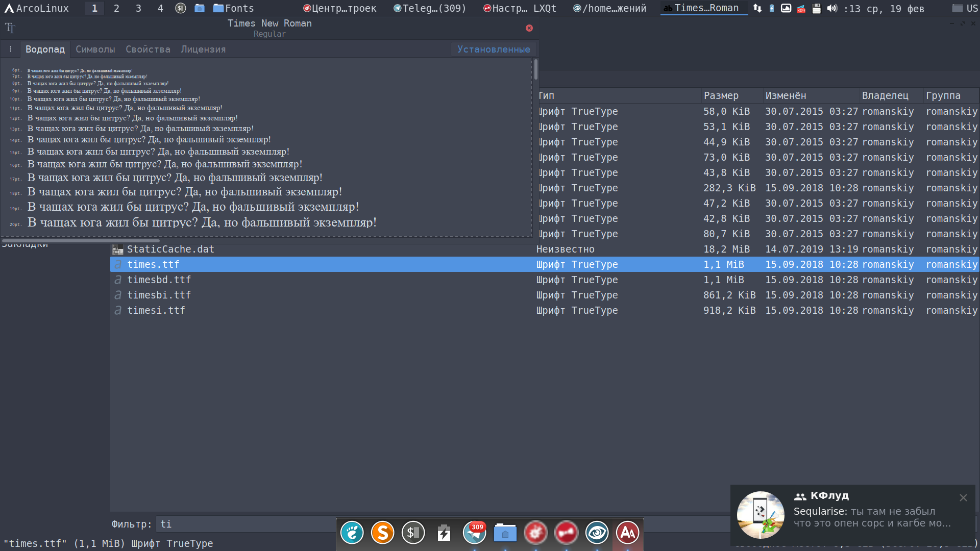This screenshot has width=980, height=551.
Task: Switch to workspace 3
Action: click(x=138, y=8)
